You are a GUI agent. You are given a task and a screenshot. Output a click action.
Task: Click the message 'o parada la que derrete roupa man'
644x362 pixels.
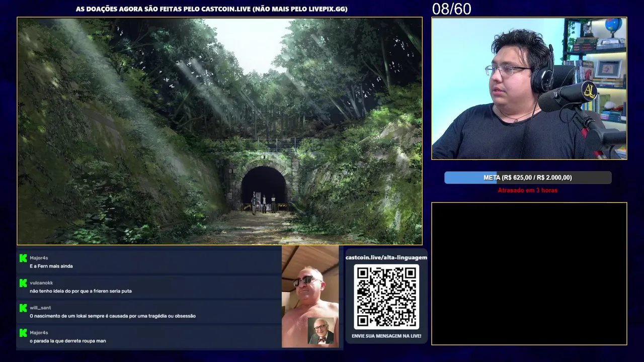[x=68, y=341]
